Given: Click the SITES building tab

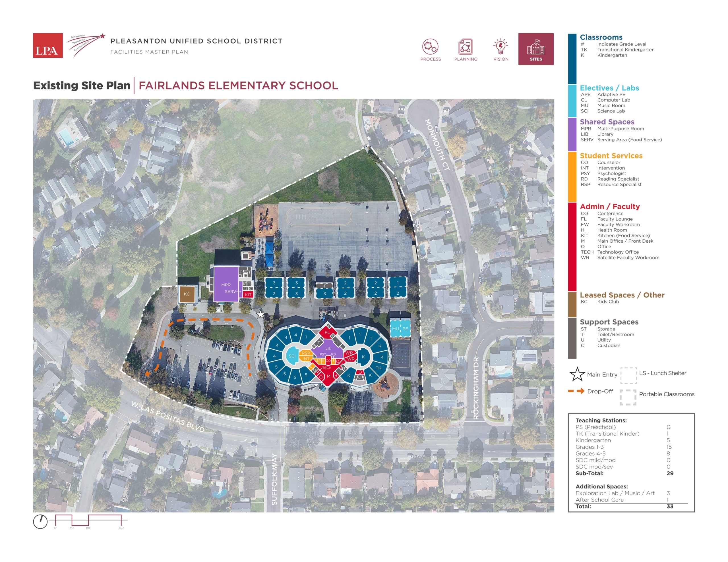Looking at the screenshot, I should click(536, 49).
